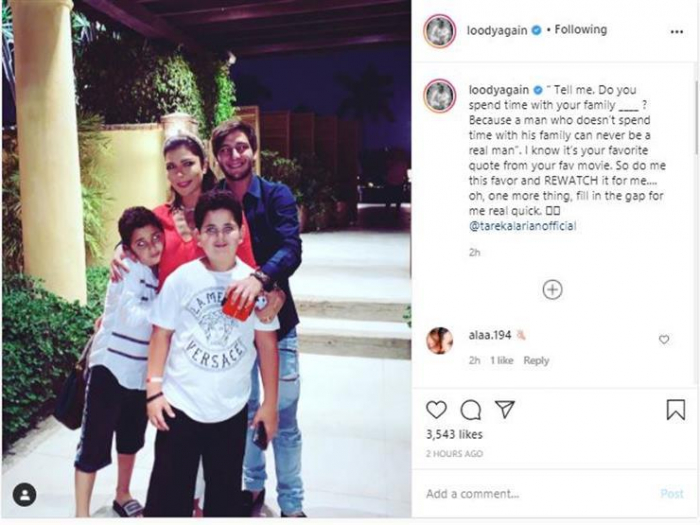Open the @tarekalarianofficial mention link
Image resolution: width=700 pixels, height=525 pixels.
[x=522, y=225]
